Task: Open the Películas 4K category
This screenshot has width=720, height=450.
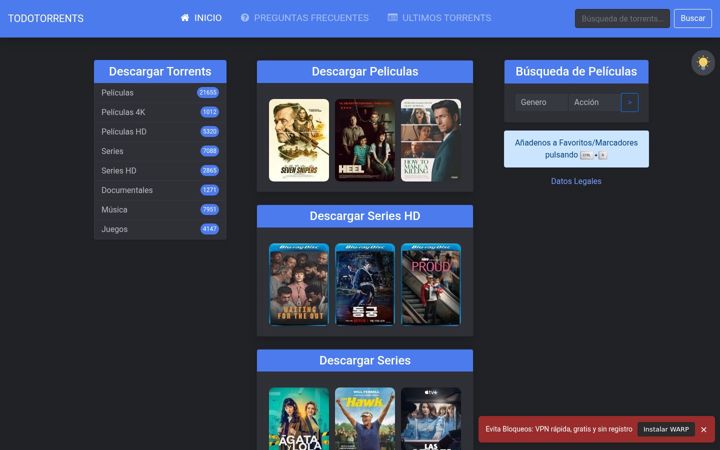Action: (160, 112)
